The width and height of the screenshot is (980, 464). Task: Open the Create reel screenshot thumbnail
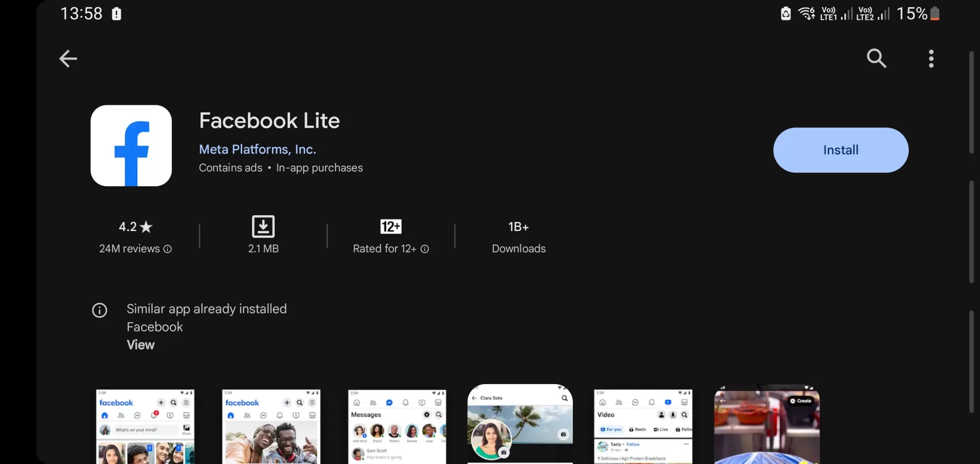[767, 424]
